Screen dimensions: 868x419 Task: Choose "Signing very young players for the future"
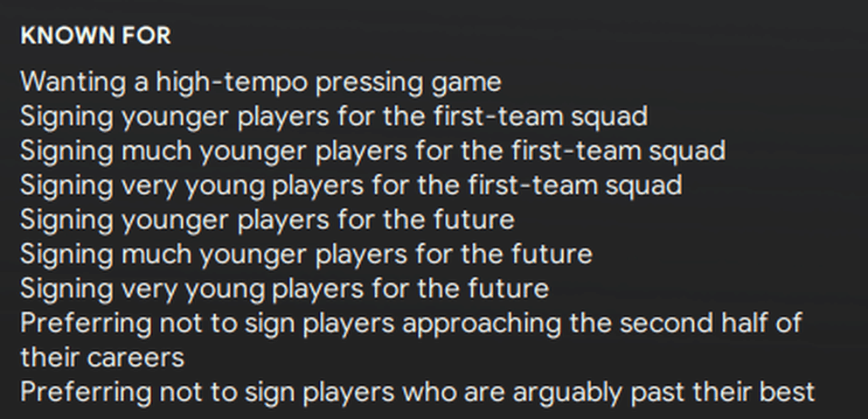click(284, 289)
